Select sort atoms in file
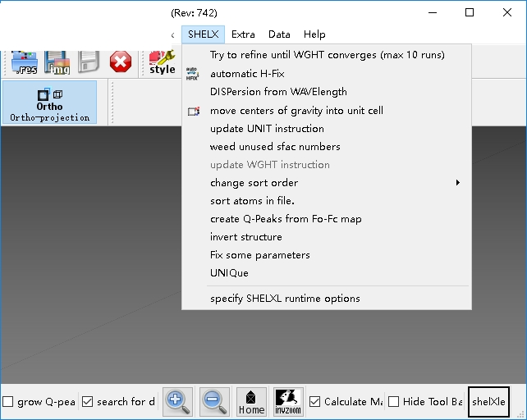Viewport: 527px width, 420px height. (x=327, y=201)
